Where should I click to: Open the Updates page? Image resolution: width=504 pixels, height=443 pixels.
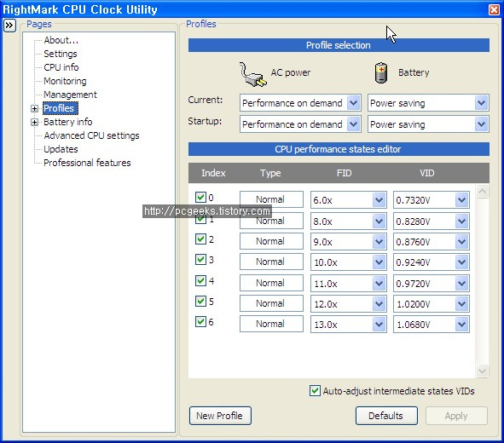[x=61, y=149]
